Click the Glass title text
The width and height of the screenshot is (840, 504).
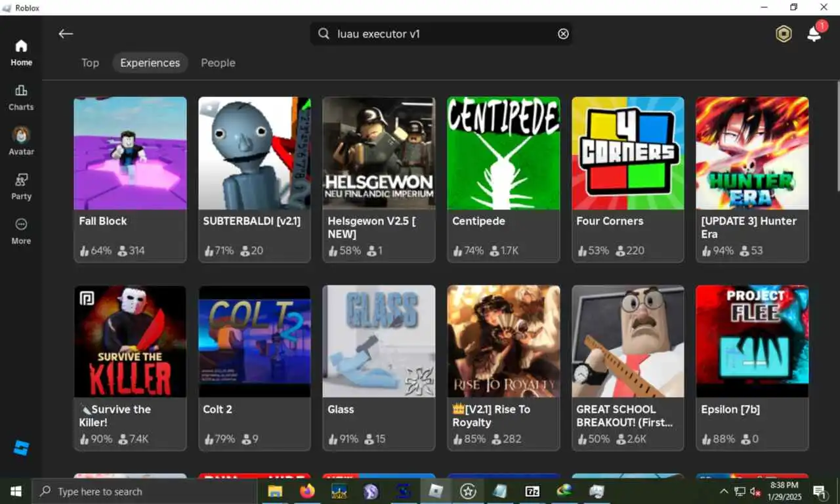coord(341,409)
